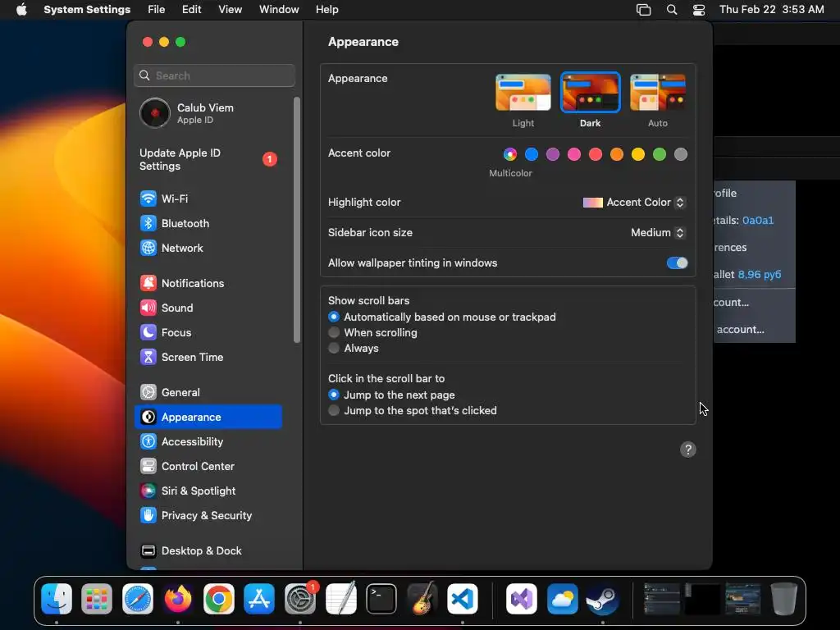Choose the Auto appearance thumbnail
840x630 pixels.
tap(658, 93)
